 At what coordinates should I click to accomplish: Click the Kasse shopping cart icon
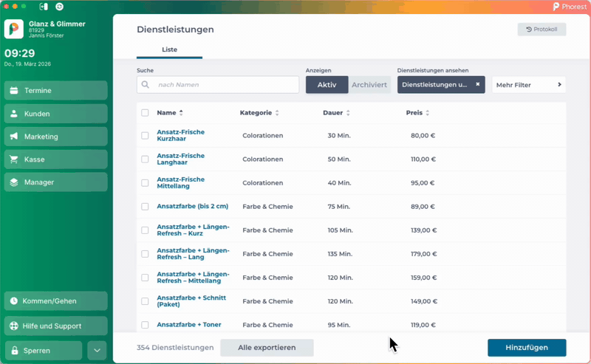click(x=14, y=159)
